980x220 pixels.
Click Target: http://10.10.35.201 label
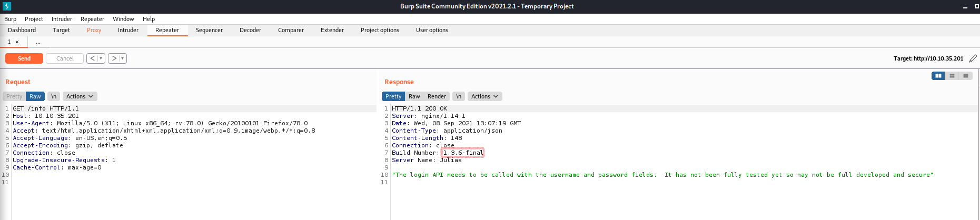pos(928,58)
